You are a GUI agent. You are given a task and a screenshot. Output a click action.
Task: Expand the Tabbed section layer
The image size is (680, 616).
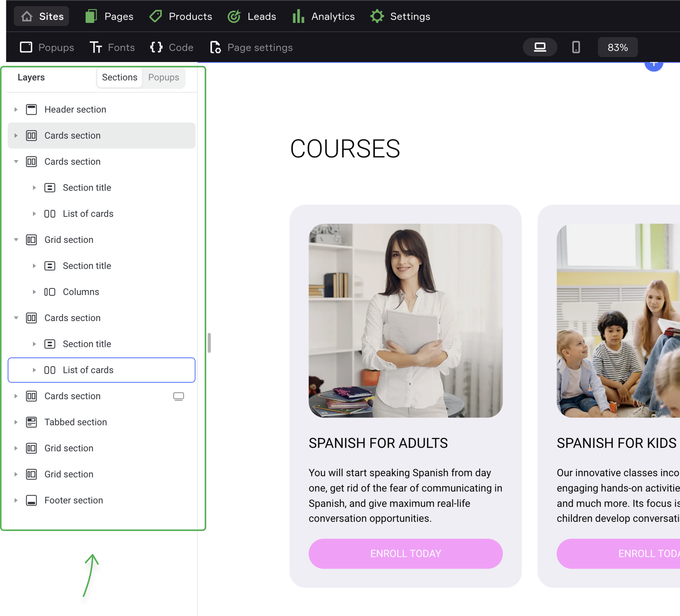pyautogui.click(x=16, y=422)
